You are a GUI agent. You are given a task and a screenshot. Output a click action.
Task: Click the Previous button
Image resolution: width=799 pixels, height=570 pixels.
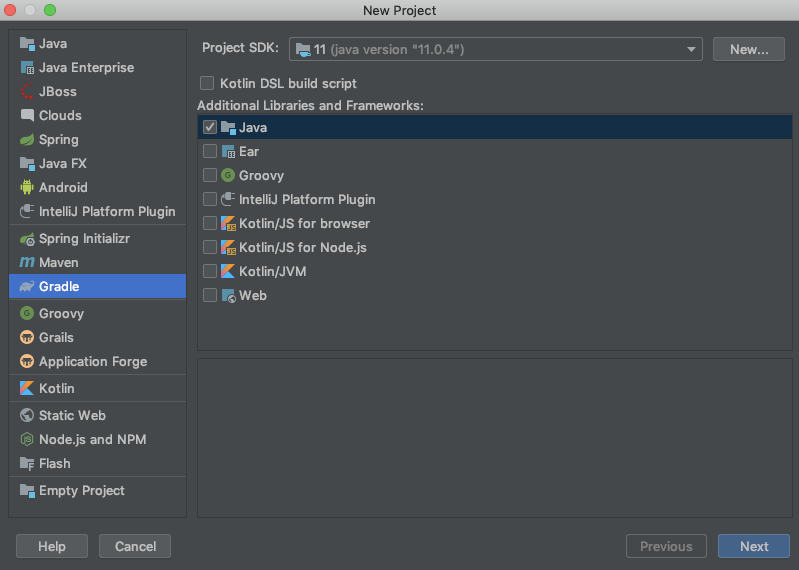point(666,546)
